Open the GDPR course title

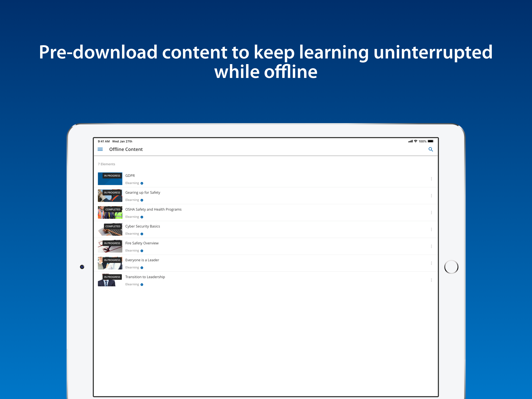130,176
